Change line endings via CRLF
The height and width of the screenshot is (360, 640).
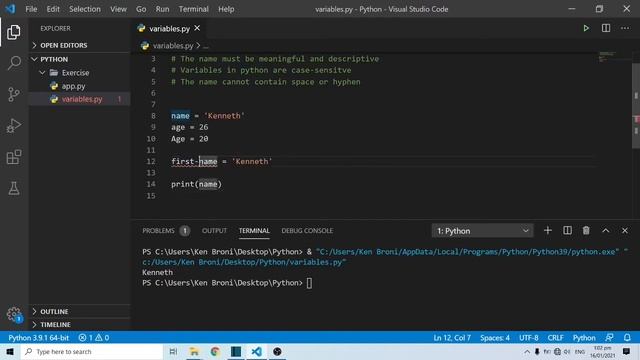[x=555, y=338]
